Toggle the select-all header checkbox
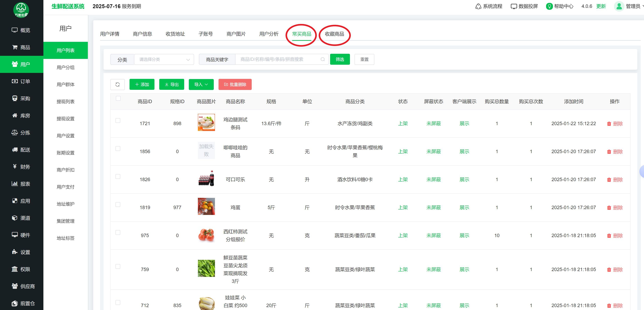Image resolution: width=644 pixels, height=310 pixels. (x=118, y=98)
